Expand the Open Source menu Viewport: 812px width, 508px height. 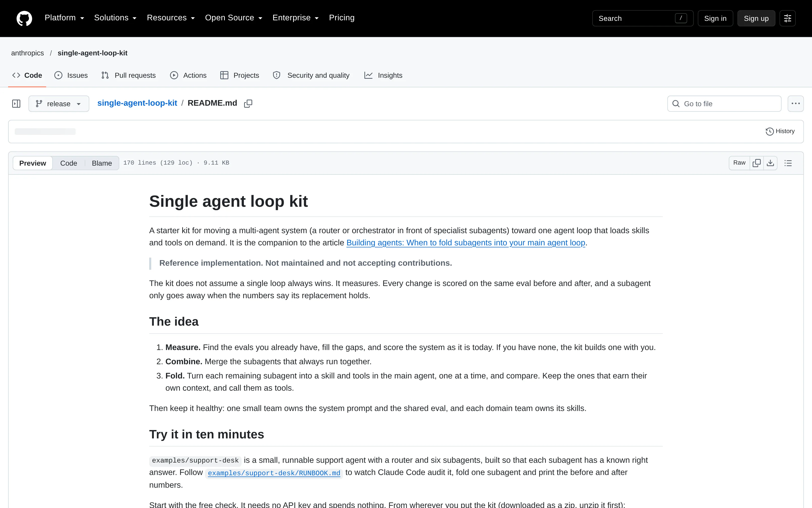coord(233,18)
